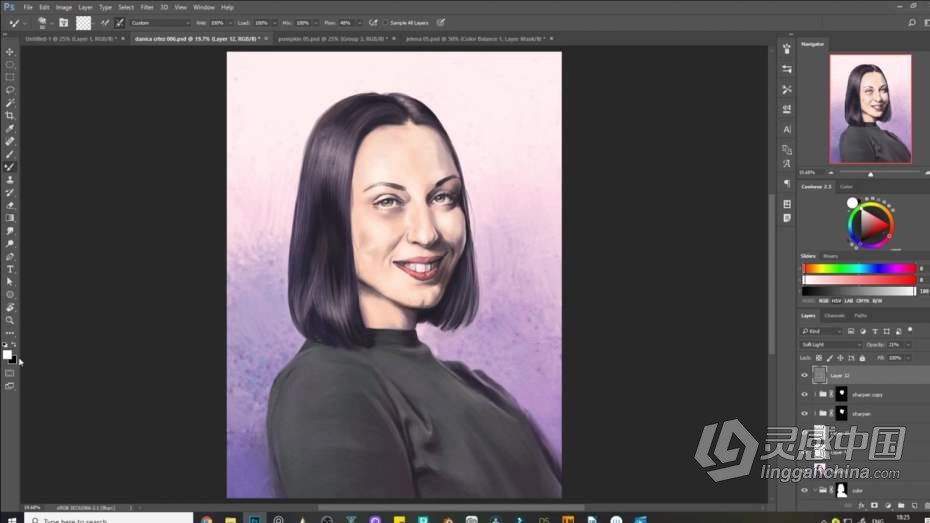Activate the Zoom tool
The width and height of the screenshot is (930, 523).
tap(10, 320)
